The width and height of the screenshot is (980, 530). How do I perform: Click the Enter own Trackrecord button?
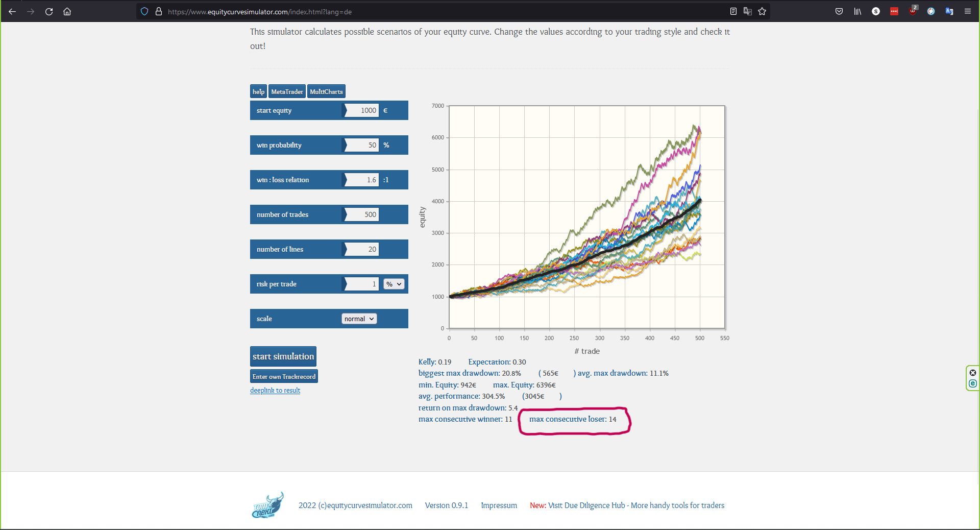284,376
